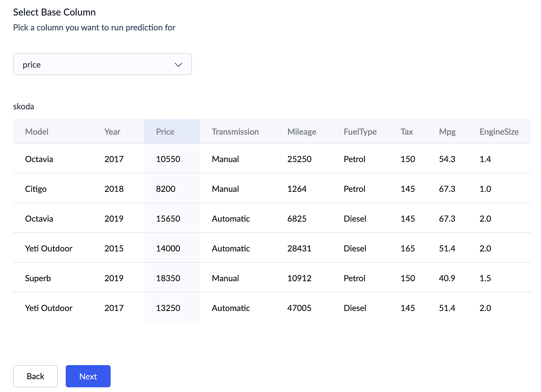Select the Transmission column header
541x392 pixels.
click(x=235, y=132)
